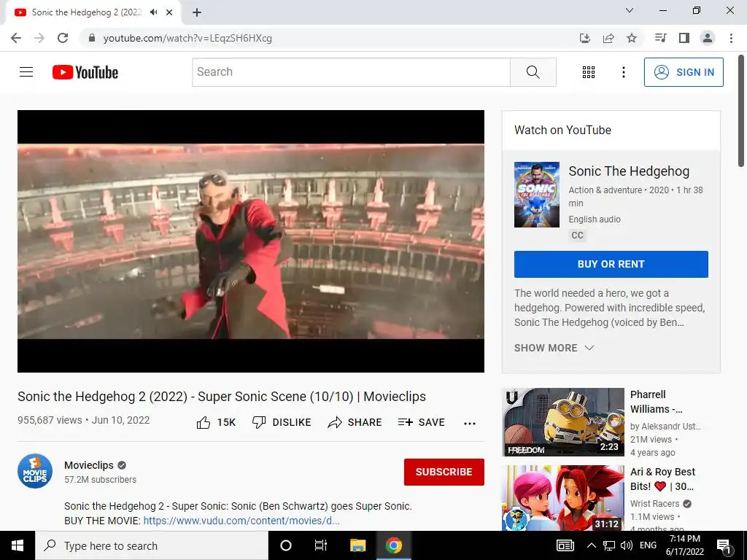Click the video title text
Viewport: 747px width, 560px height.
coord(222,397)
